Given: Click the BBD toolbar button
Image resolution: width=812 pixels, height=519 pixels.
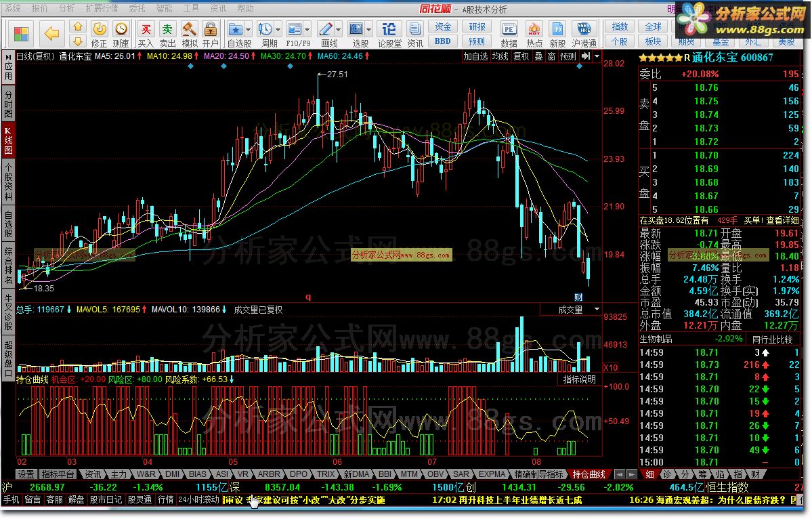Looking at the screenshot, I should (443, 41).
